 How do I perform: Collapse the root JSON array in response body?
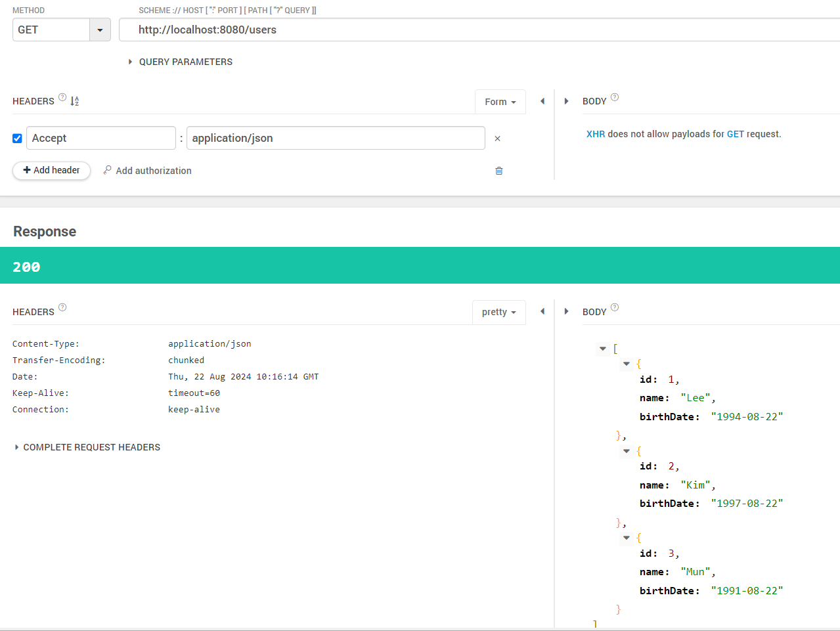[x=602, y=349]
